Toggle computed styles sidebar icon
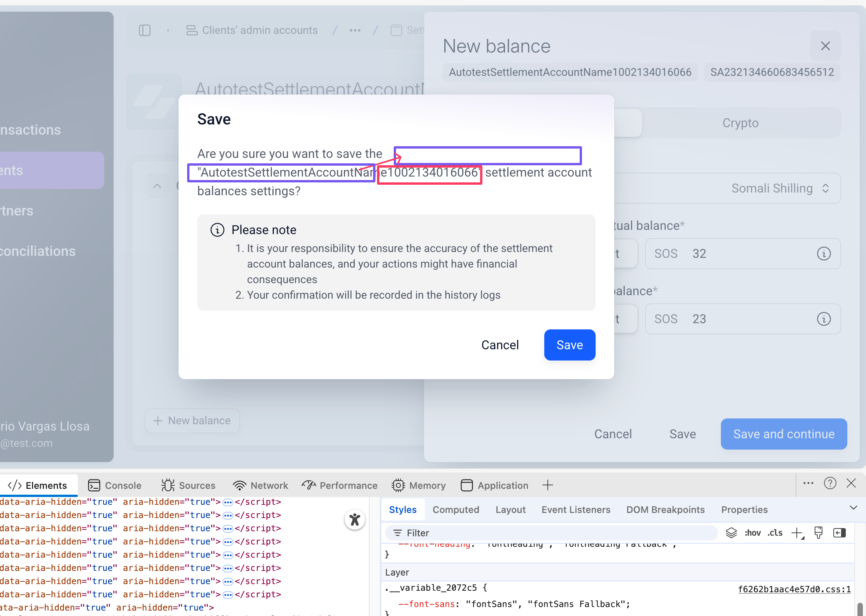 840,533
